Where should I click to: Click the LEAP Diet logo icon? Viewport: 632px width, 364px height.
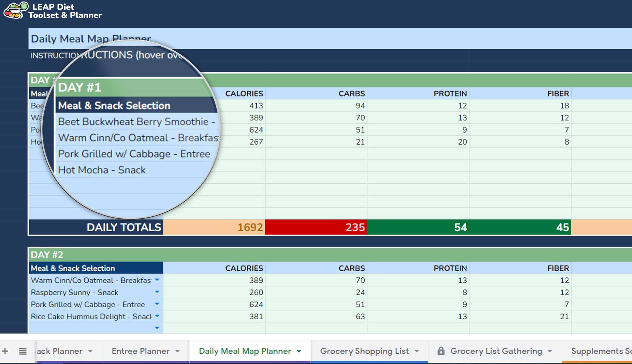click(x=16, y=10)
